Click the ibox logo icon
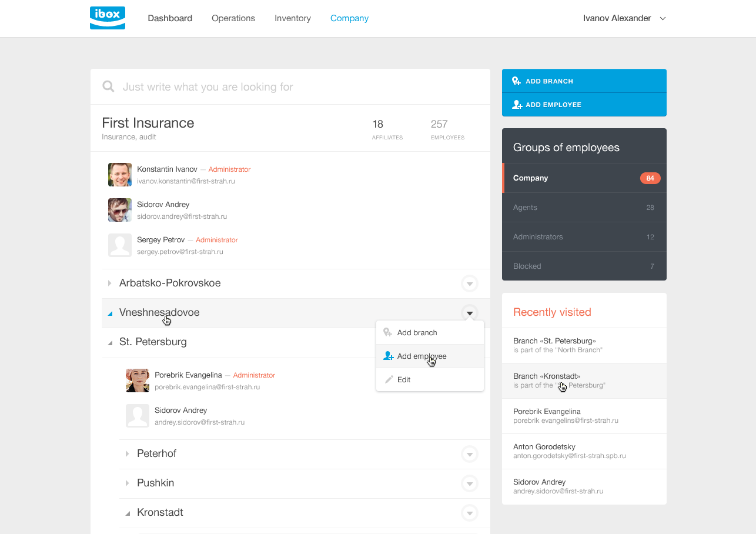 (108, 18)
